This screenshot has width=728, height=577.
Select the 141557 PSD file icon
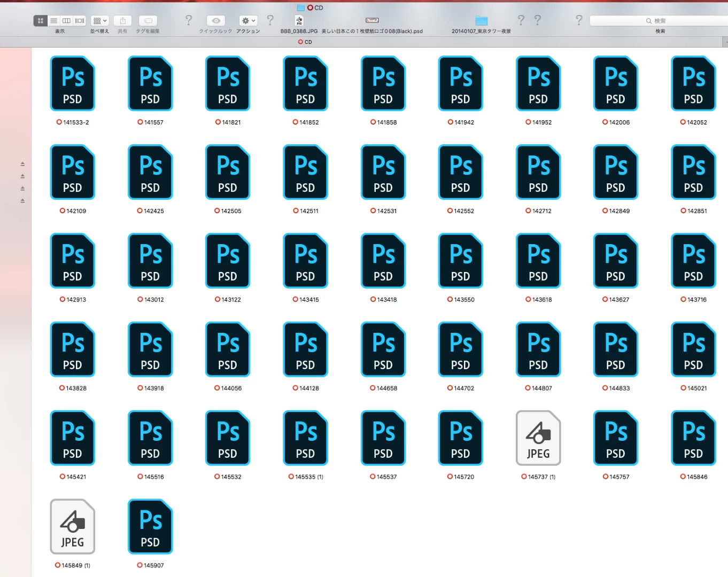point(150,83)
